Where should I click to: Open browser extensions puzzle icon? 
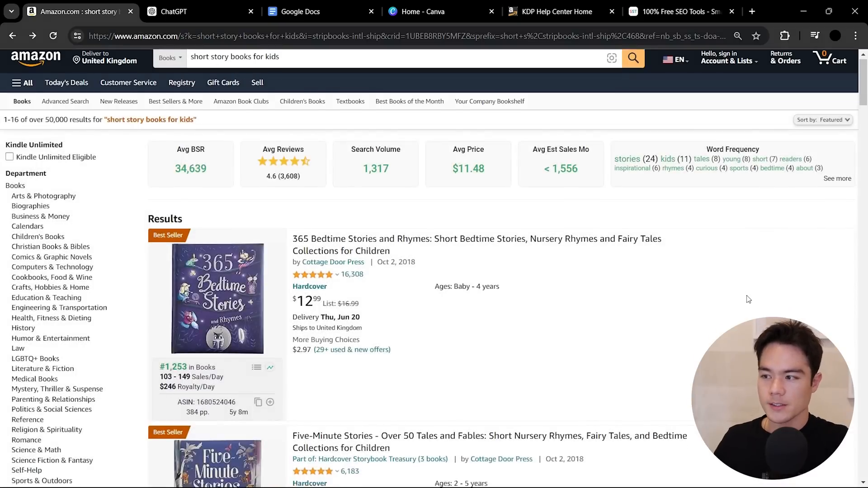pos(785,36)
